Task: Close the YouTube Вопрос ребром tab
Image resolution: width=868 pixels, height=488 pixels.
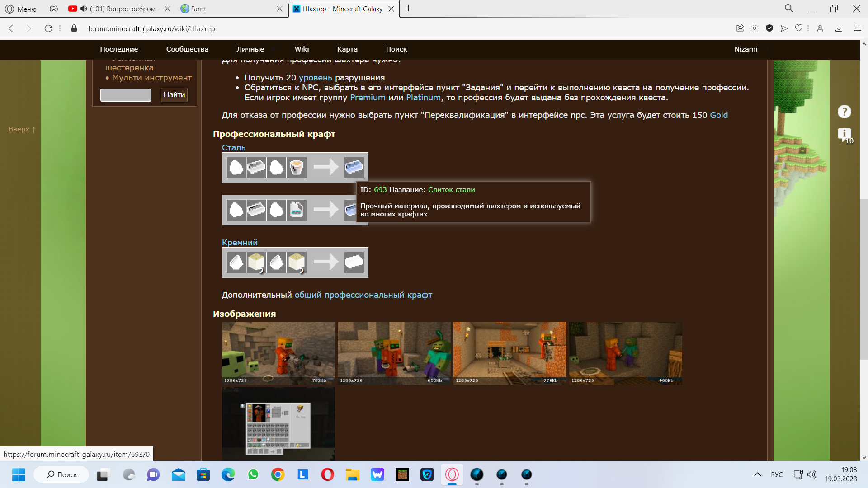Action: [x=167, y=9]
